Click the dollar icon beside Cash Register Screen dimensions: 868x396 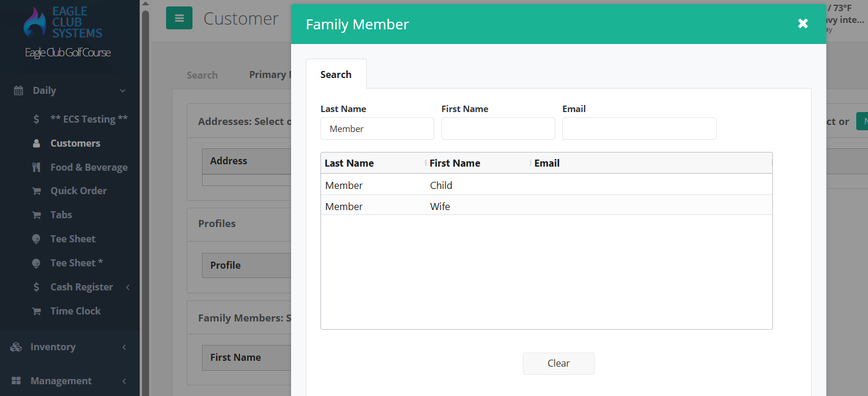pyautogui.click(x=36, y=287)
